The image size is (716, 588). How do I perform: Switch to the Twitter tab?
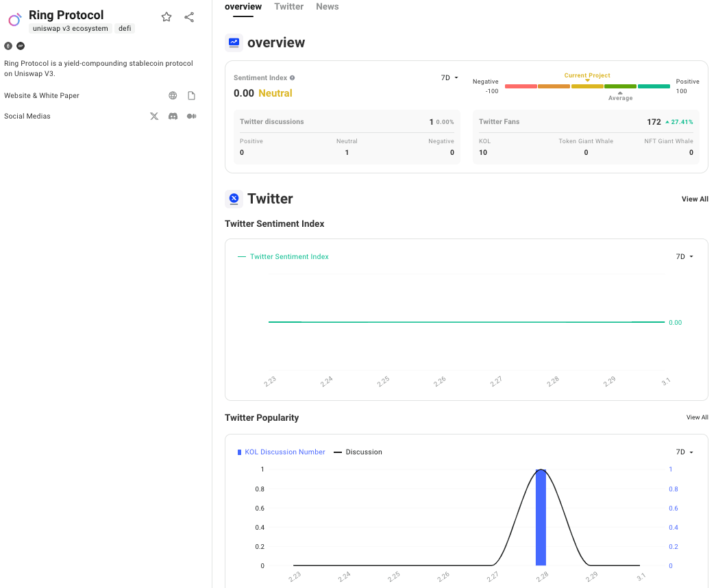[x=288, y=7]
